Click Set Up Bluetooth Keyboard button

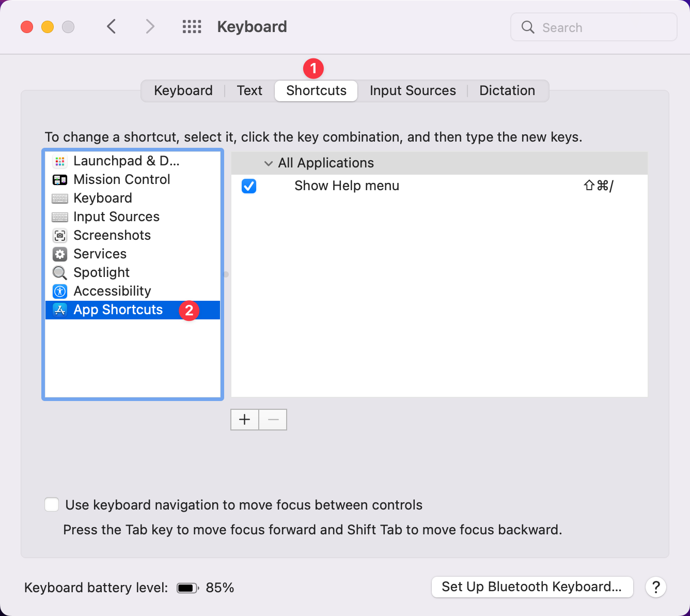pos(532,587)
